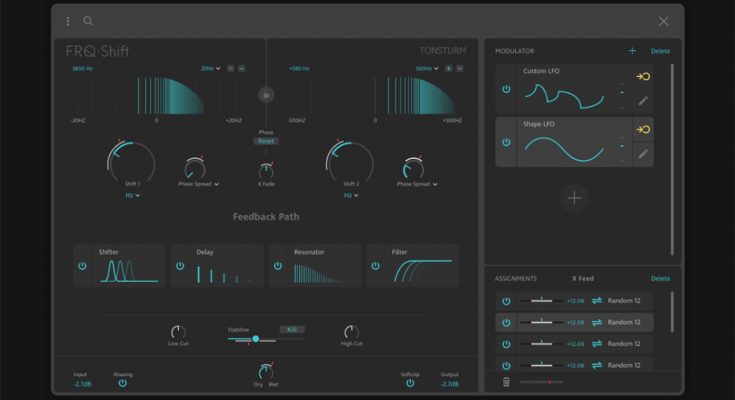Toggle the Shifter module power button
This screenshot has height=400, width=735.
click(x=83, y=266)
